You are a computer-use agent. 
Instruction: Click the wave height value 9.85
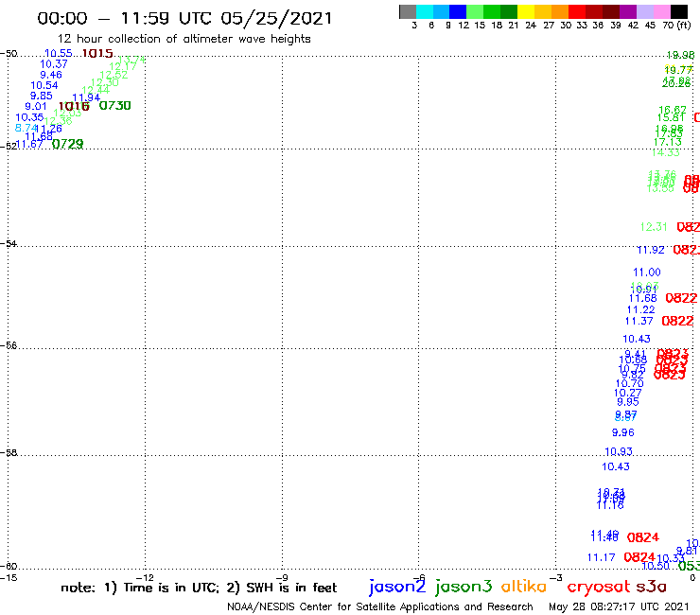41,96
